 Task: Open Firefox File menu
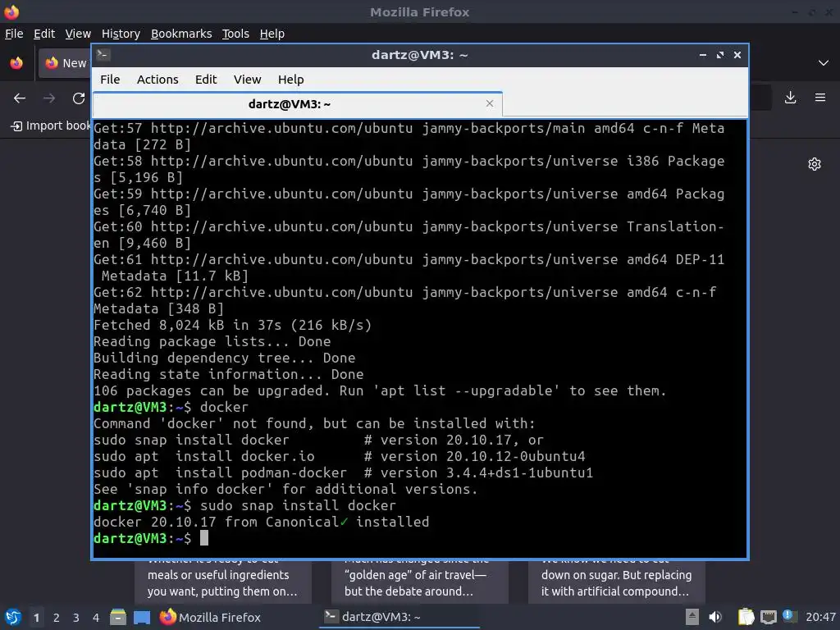(x=14, y=34)
